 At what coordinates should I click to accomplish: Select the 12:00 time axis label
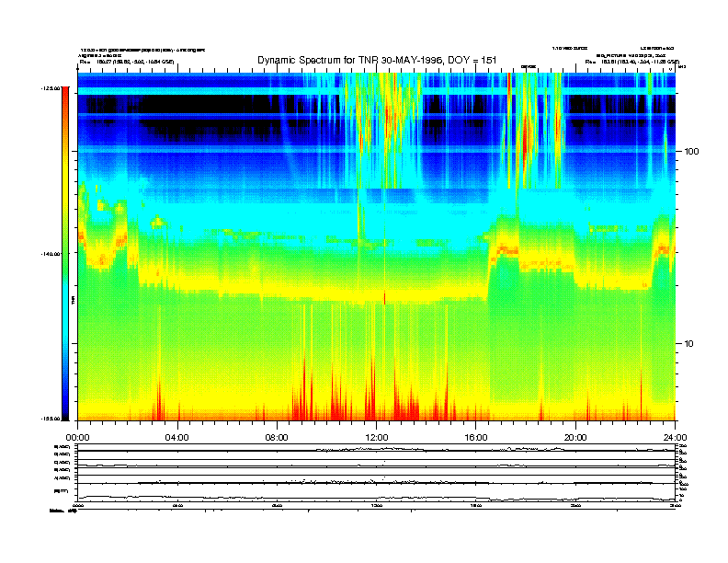[x=377, y=438]
